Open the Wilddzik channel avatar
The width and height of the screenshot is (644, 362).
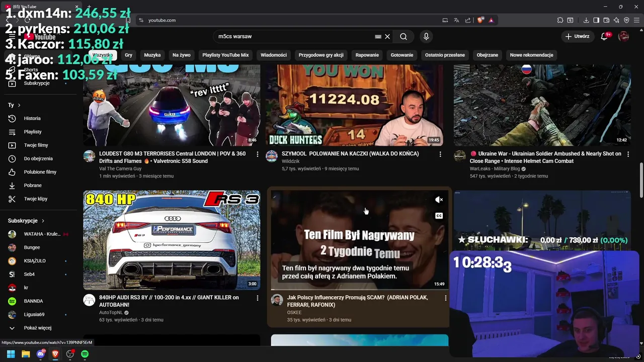[x=272, y=156]
